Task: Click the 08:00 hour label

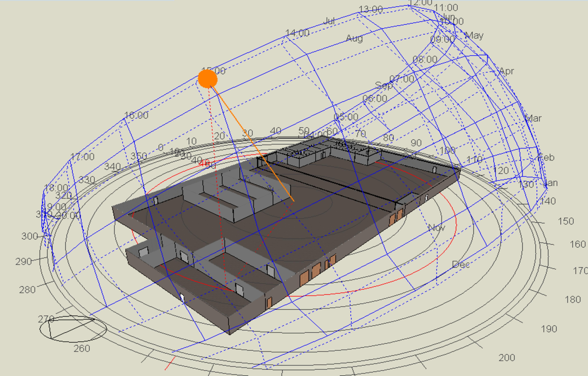Action: click(425, 59)
